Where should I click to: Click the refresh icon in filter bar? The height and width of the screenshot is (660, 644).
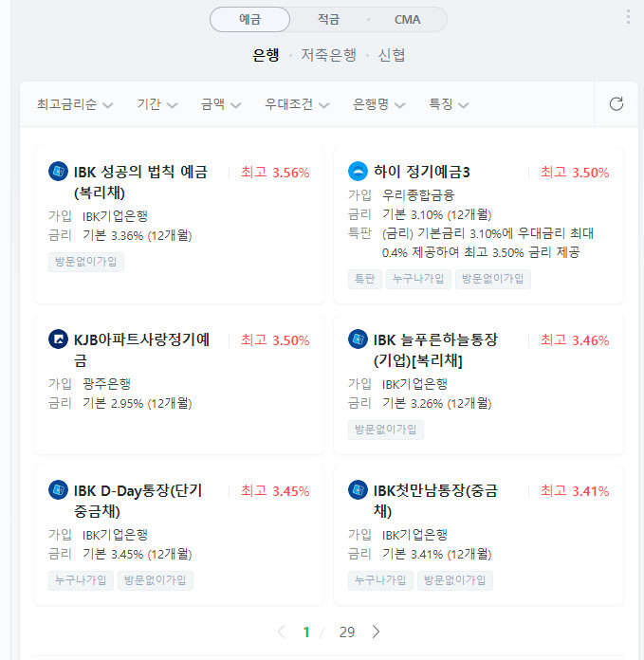616,104
